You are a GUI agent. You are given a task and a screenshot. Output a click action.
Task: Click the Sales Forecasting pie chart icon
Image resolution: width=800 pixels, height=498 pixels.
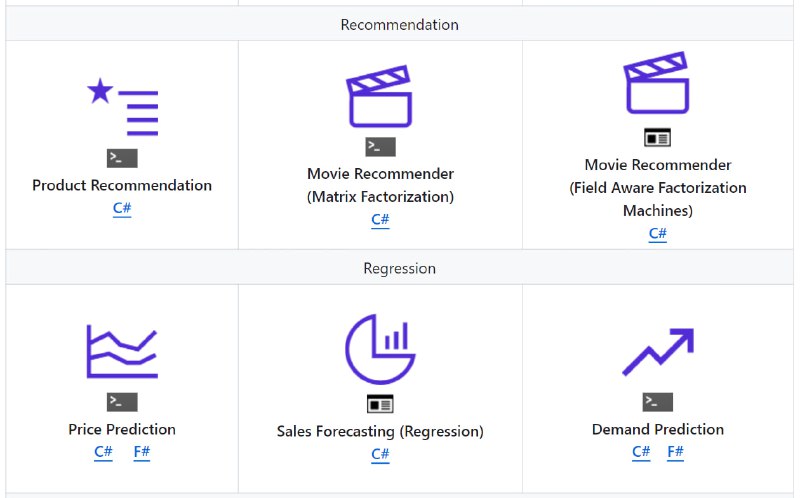(380, 349)
